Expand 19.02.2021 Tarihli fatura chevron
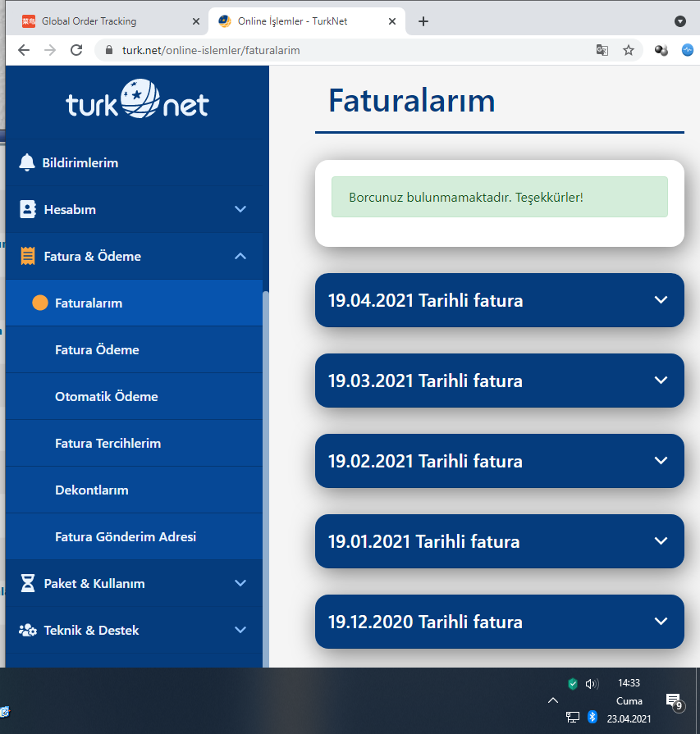This screenshot has height=734, width=700. (661, 461)
